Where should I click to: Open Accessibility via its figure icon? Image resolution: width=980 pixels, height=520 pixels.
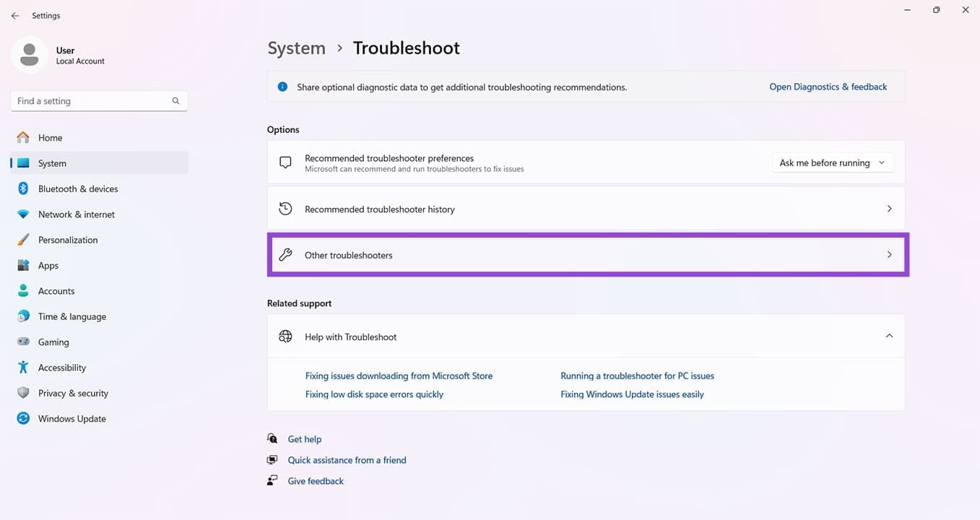(x=24, y=367)
